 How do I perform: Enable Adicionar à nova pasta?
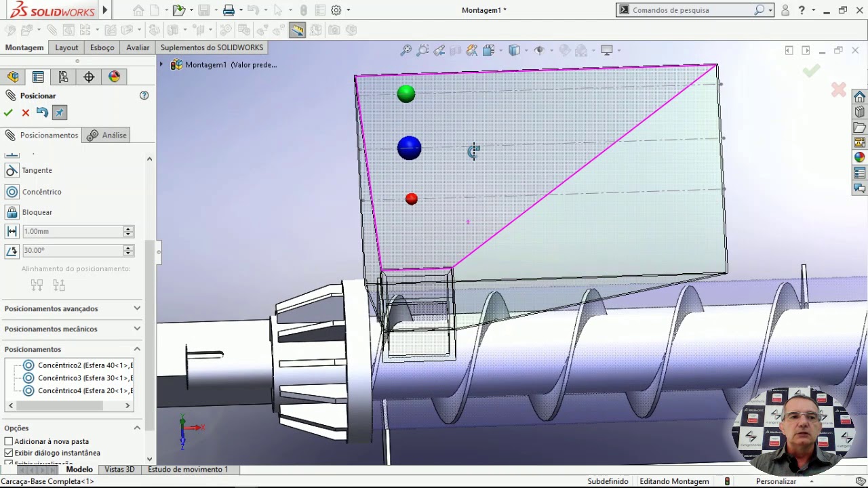tap(9, 441)
